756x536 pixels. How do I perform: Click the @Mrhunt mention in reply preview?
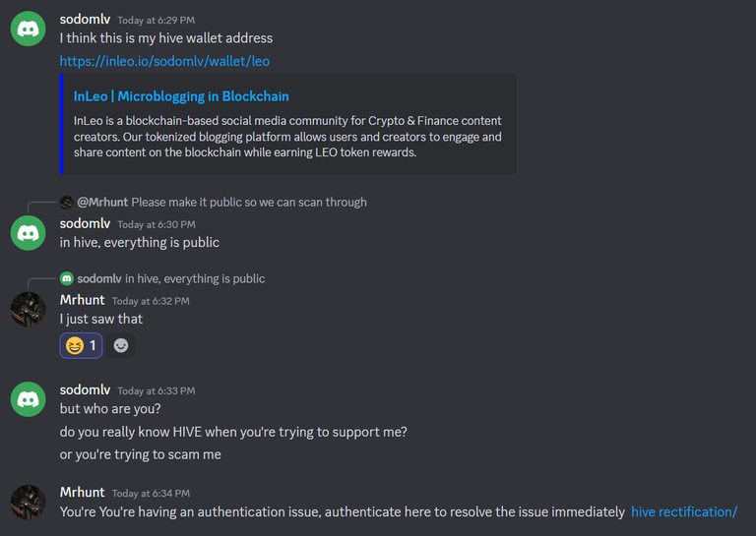click(102, 203)
